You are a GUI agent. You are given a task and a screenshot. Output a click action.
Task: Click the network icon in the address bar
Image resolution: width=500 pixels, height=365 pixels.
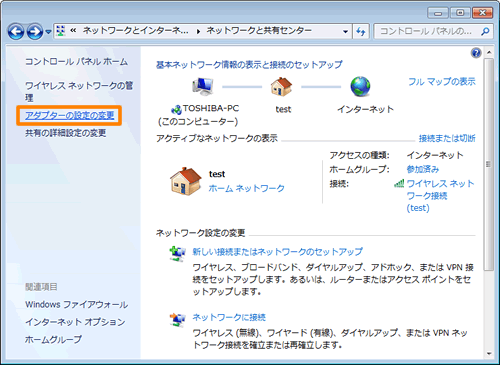click(61, 31)
